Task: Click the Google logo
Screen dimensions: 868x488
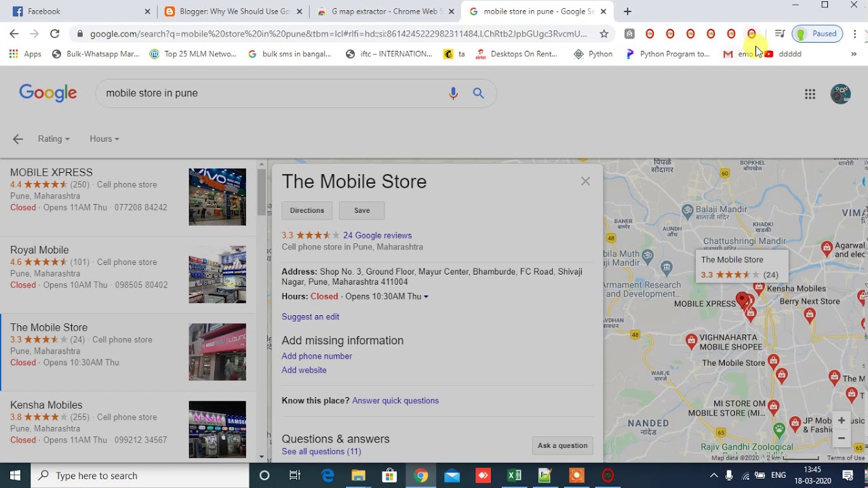Action: (48, 94)
